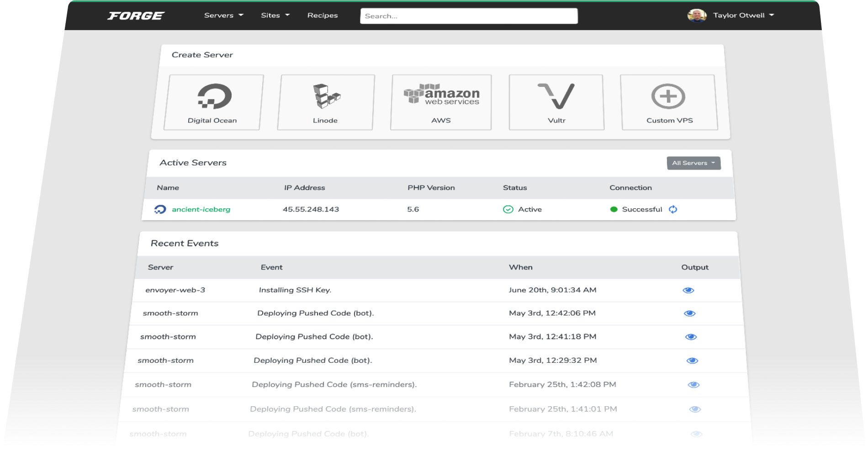Open the Sites dropdown menu

(275, 15)
